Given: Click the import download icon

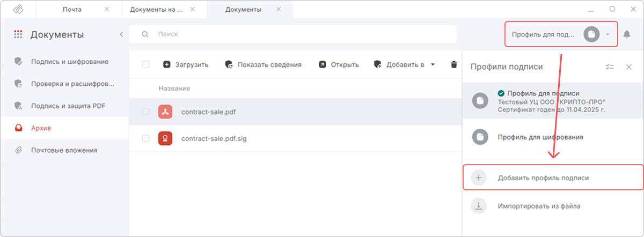Looking at the screenshot, I should (x=479, y=205).
